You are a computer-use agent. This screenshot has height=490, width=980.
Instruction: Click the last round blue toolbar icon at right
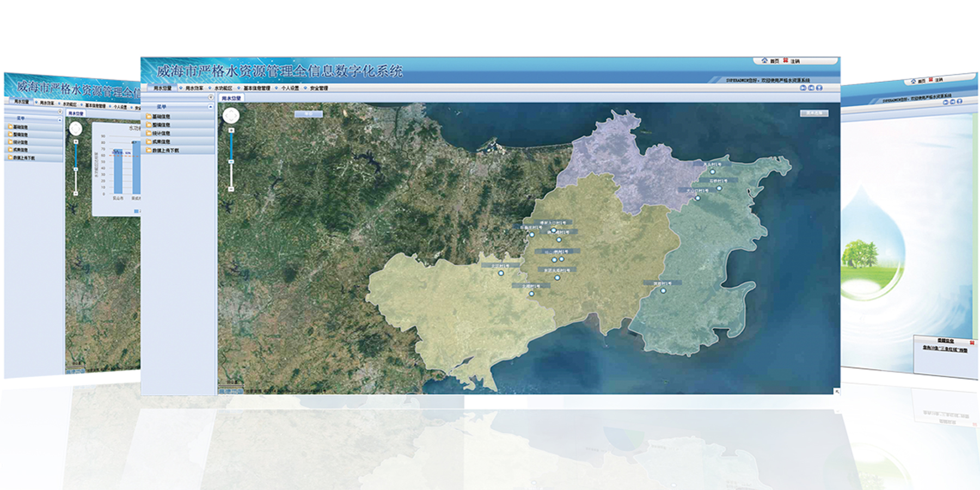point(819,88)
